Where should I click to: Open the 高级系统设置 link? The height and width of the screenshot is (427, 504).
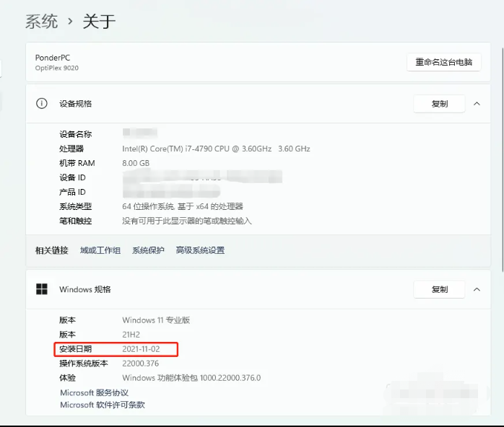(x=200, y=250)
